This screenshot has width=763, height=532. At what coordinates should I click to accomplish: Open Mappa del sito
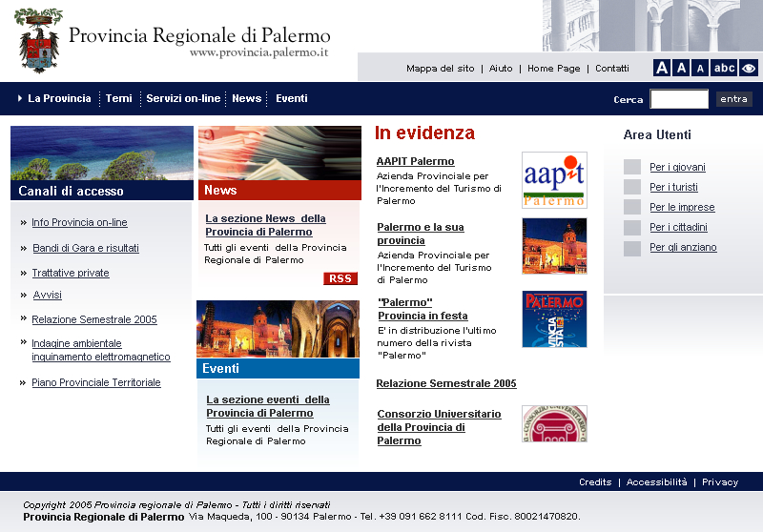(x=441, y=69)
